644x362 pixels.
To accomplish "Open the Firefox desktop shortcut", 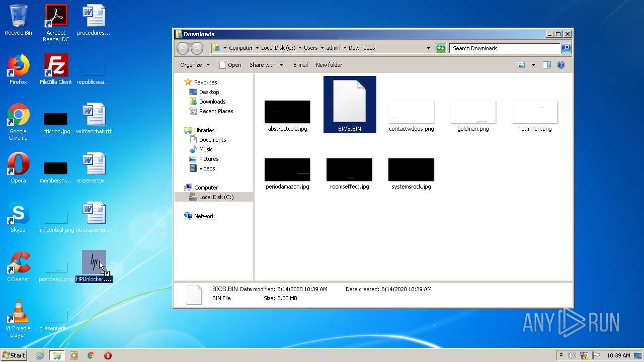I will [18, 69].
